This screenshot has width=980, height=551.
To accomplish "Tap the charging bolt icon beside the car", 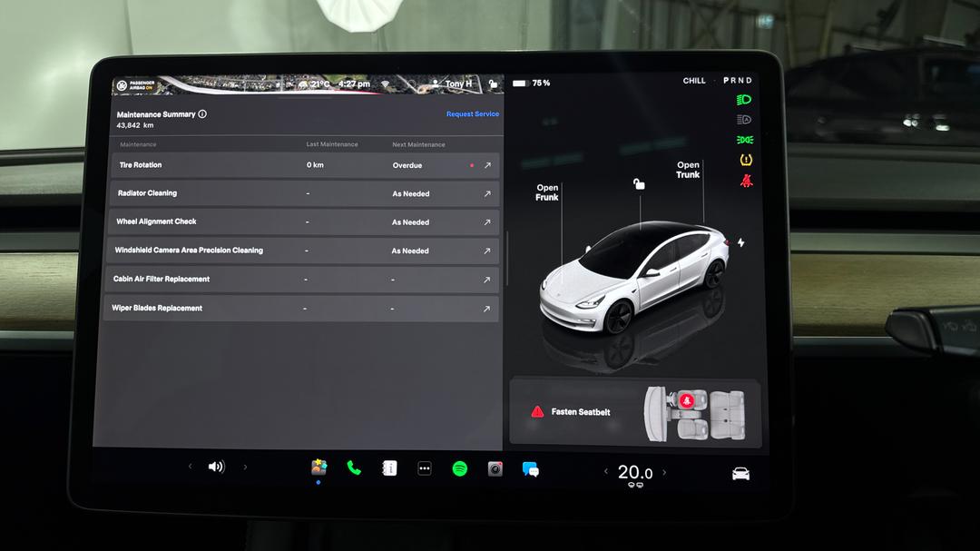I will coord(740,242).
